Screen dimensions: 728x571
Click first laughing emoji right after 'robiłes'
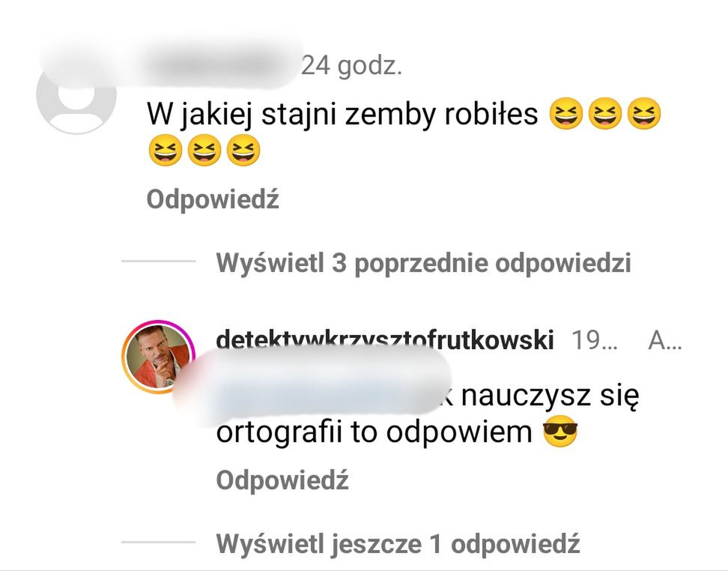click(566, 113)
